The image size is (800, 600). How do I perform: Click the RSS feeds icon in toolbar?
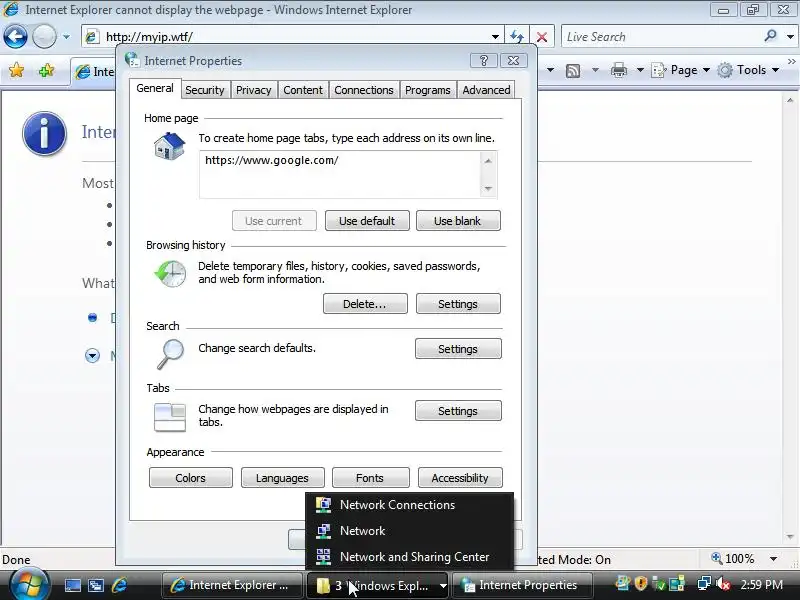[573, 70]
